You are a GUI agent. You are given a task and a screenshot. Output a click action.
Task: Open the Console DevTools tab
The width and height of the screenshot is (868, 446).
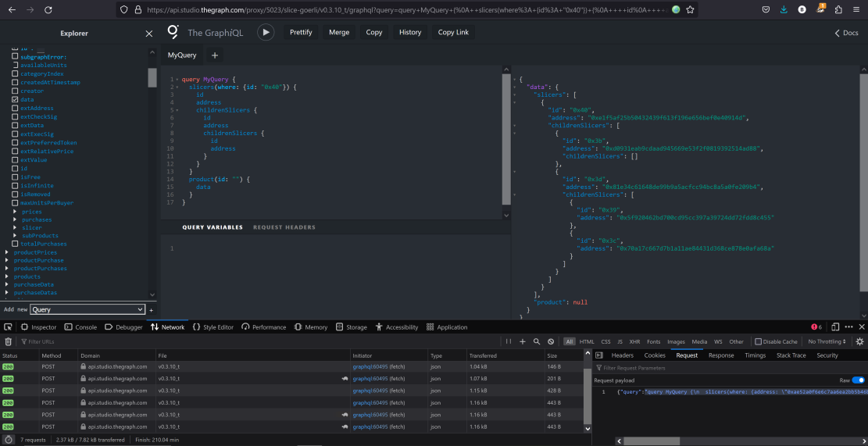coord(80,327)
